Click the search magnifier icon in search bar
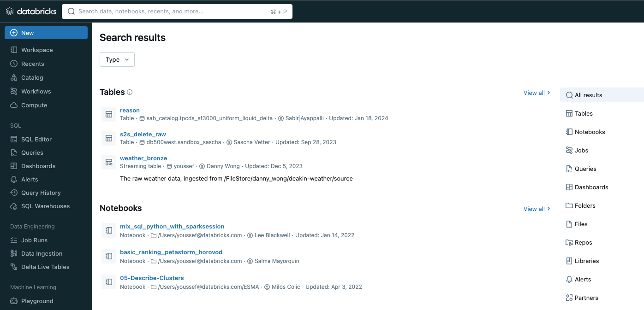This screenshot has width=644, height=310. (x=71, y=12)
